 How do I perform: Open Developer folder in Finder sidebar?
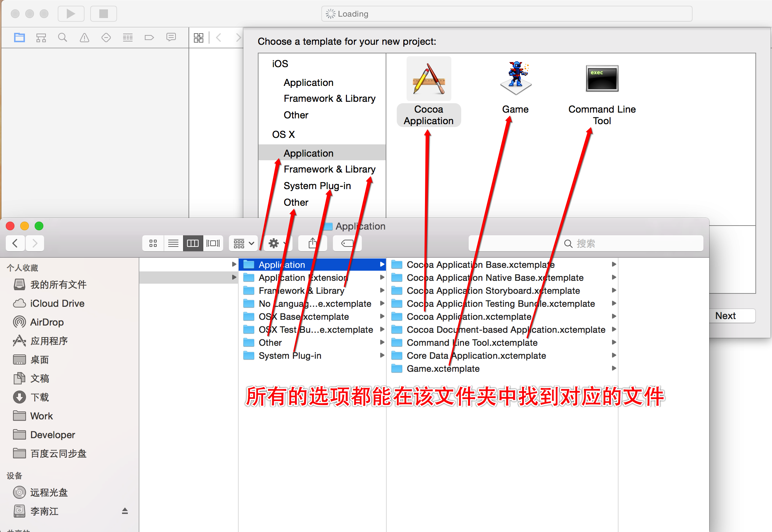pos(52,435)
